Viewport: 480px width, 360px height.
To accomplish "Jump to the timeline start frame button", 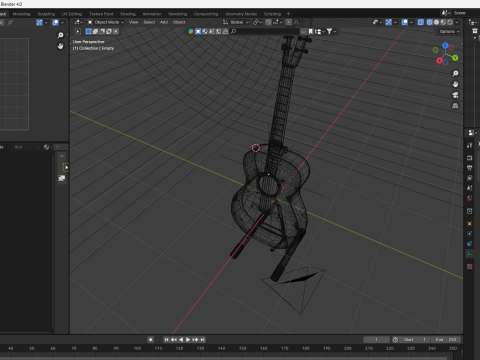I will [166, 340].
